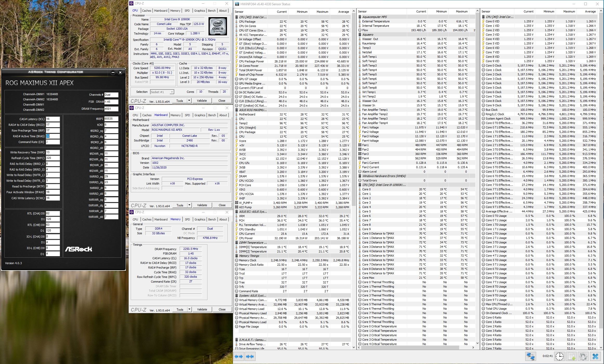Open Tools dropdown arrow in CPU tab window

coord(189,101)
